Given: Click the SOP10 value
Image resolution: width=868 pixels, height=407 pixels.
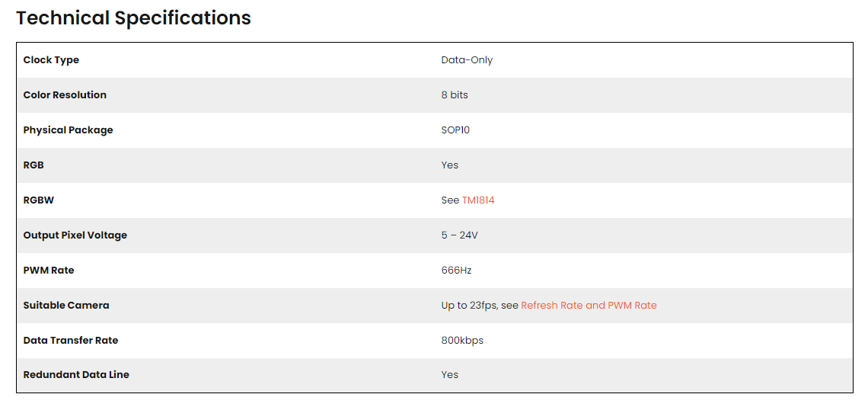Looking at the screenshot, I should click(455, 130).
